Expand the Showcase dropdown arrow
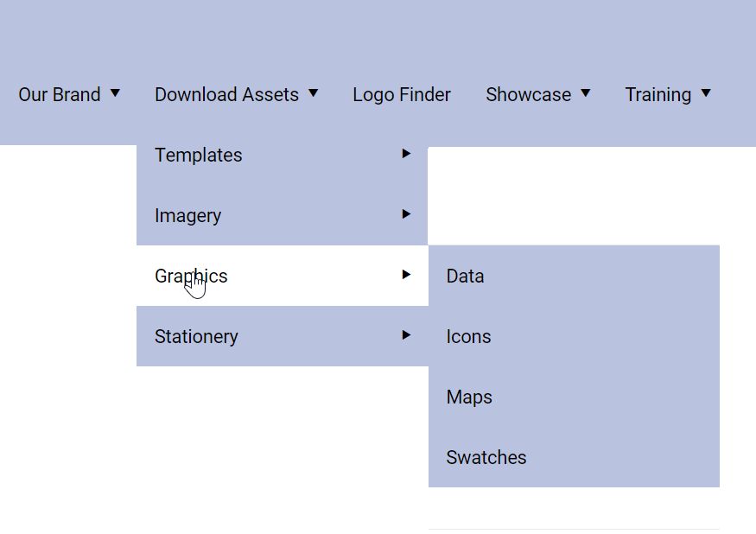Viewport: 756px width, 534px height. [x=586, y=92]
